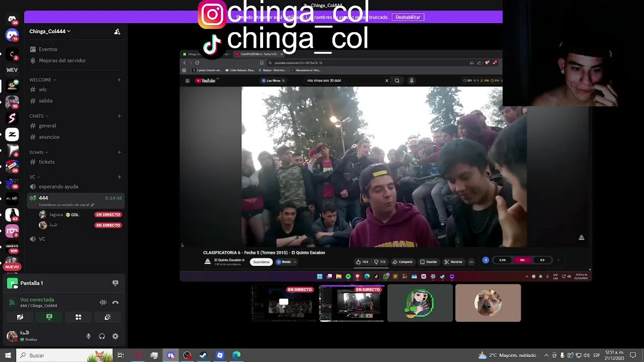Toggle green screen share button
The width and height of the screenshot is (644, 362).
(x=49, y=317)
